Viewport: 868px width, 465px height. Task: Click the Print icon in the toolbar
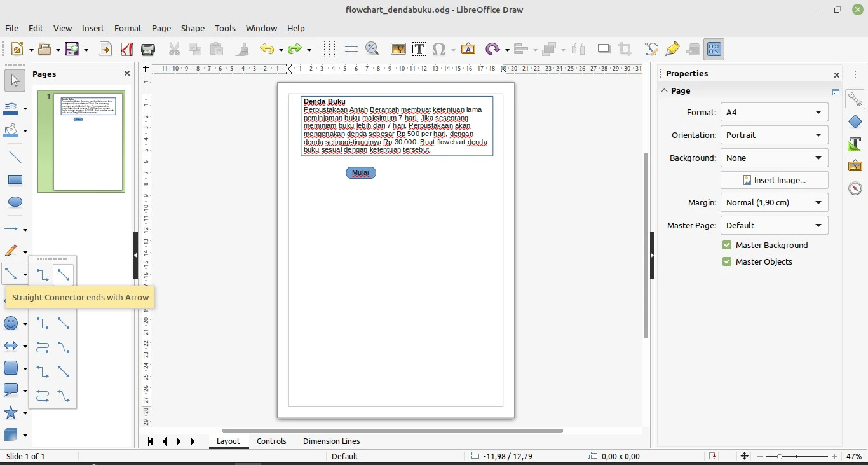(x=148, y=49)
